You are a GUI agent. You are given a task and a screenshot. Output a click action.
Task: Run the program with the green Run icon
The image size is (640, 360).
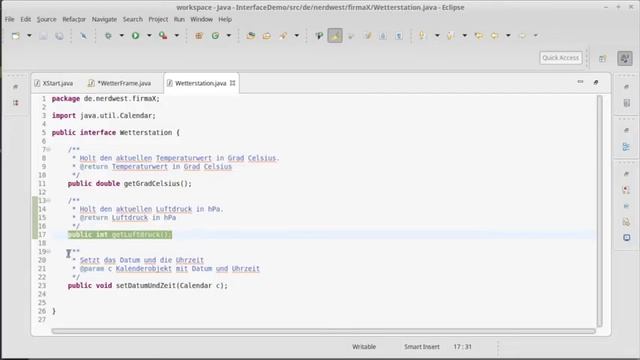click(136, 36)
